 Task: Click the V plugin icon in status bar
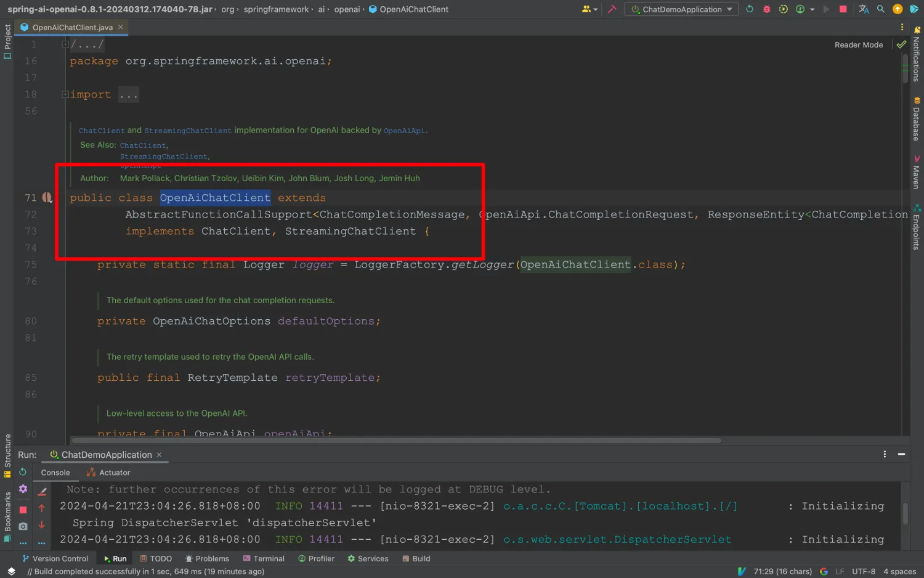point(742,571)
